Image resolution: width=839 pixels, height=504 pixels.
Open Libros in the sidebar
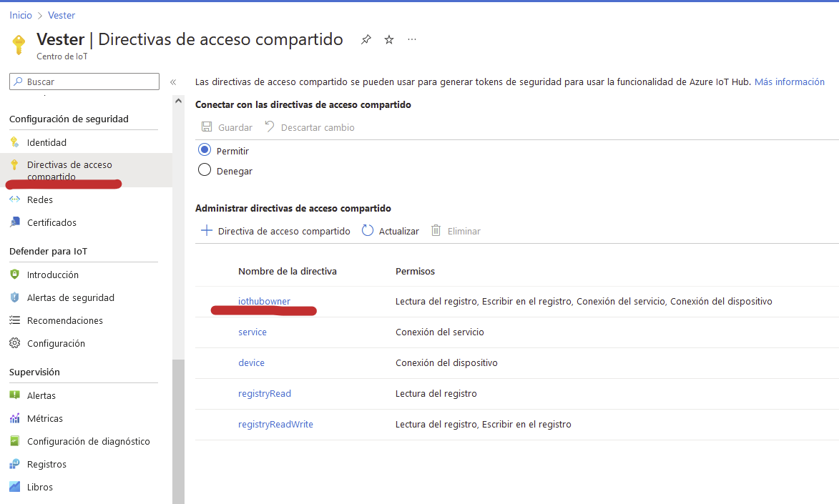tap(40, 487)
